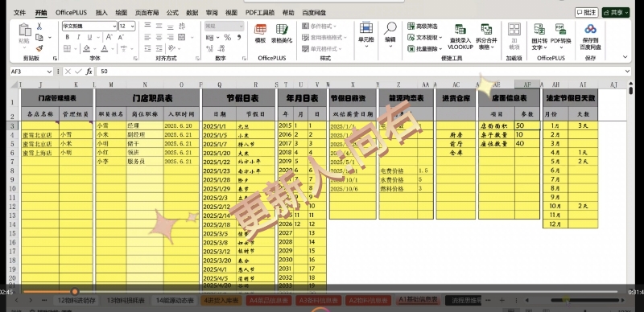The width and height of the screenshot is (644, 312).
Task: Click the 共享 share button
Action: tap(616, 13)
